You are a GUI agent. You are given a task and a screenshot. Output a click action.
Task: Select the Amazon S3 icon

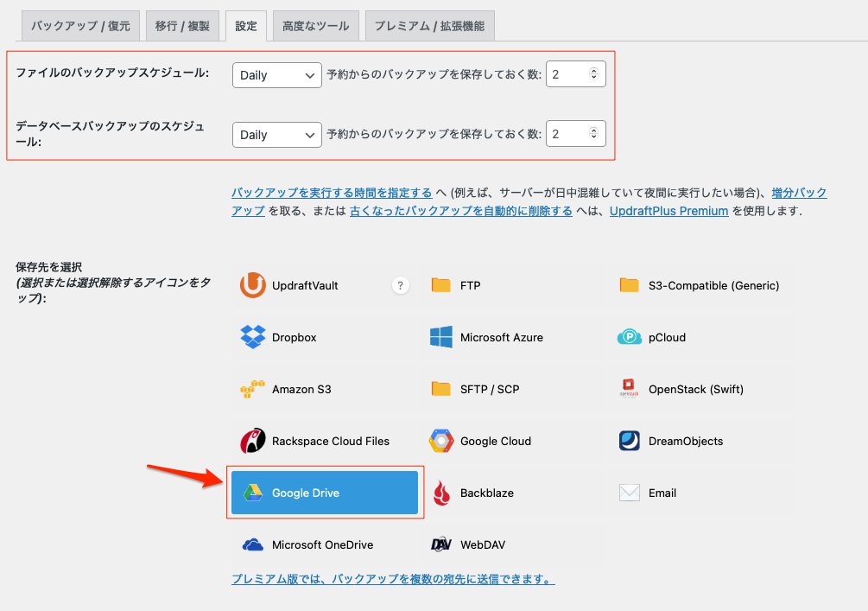(x=253, y=389)
